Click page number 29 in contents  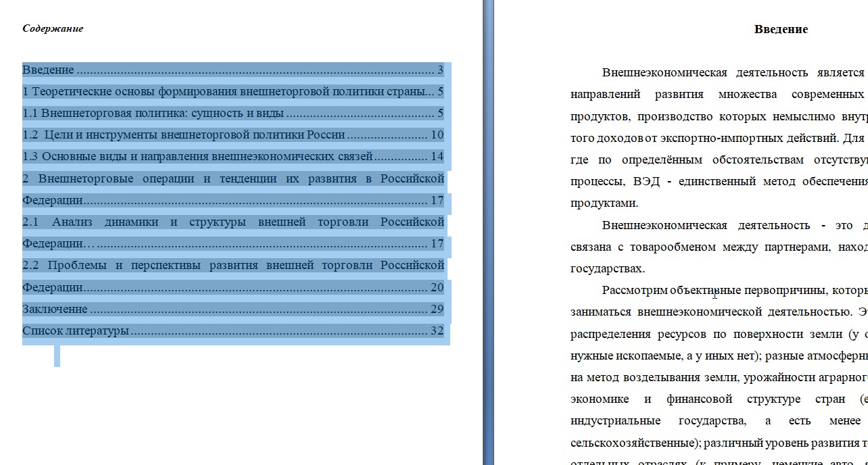437,309
